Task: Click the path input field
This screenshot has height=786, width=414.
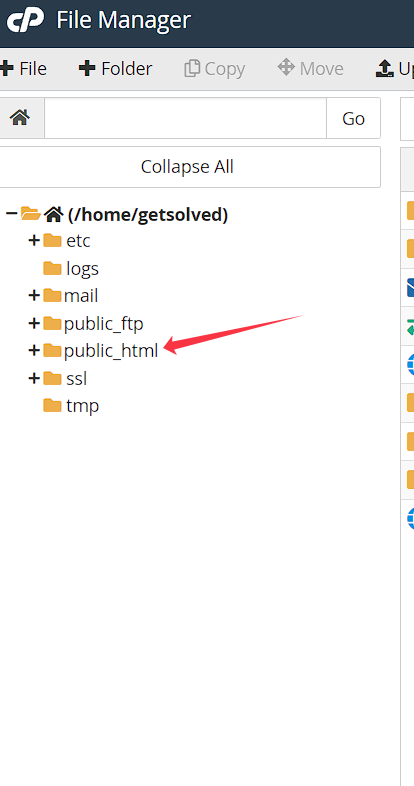Action: [x=185, y=118]
